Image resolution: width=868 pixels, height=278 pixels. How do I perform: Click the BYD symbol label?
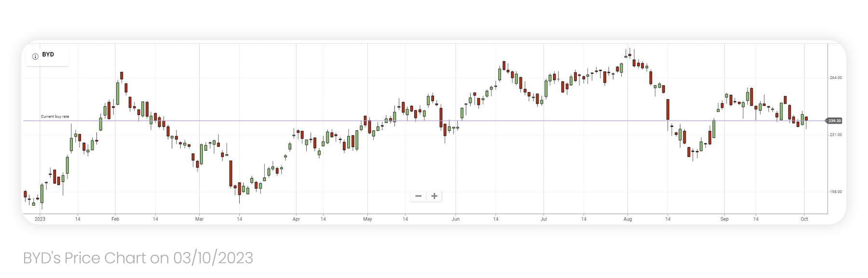point(48,54)
